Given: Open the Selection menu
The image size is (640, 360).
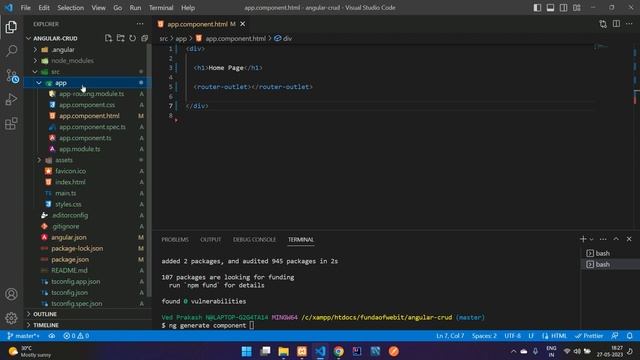Looking at the screenshot, I should 71,8.
